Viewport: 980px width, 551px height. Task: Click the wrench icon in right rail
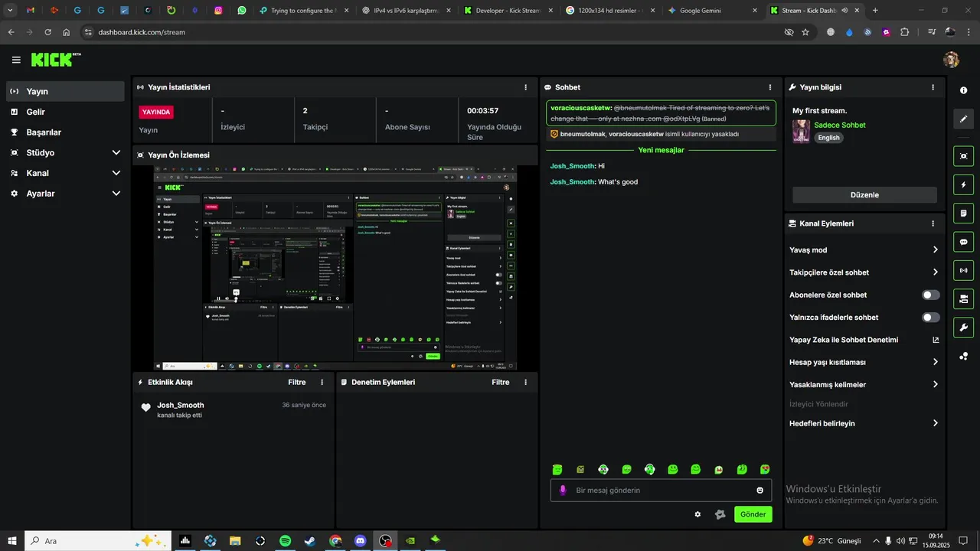pos(964,328)
